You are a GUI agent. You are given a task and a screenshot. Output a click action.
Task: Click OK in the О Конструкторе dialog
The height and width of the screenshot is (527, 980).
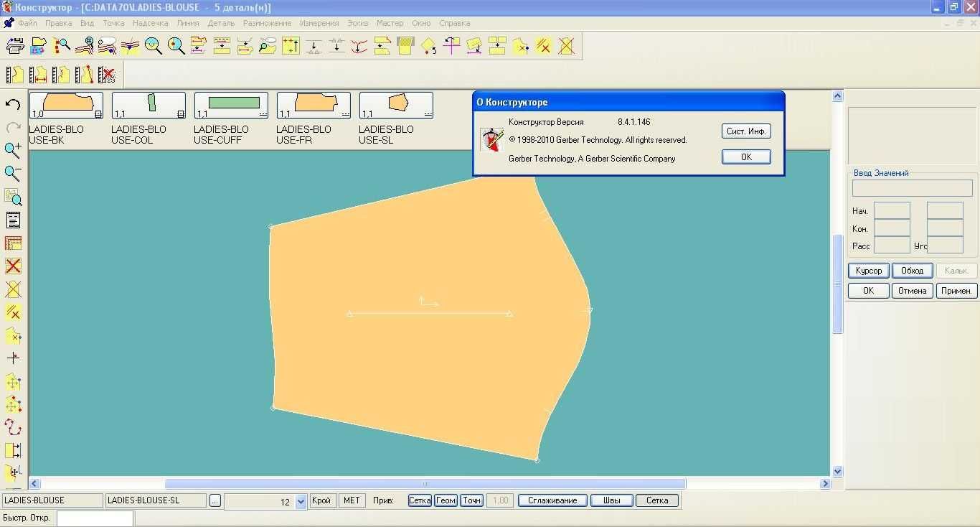point(746,157)
